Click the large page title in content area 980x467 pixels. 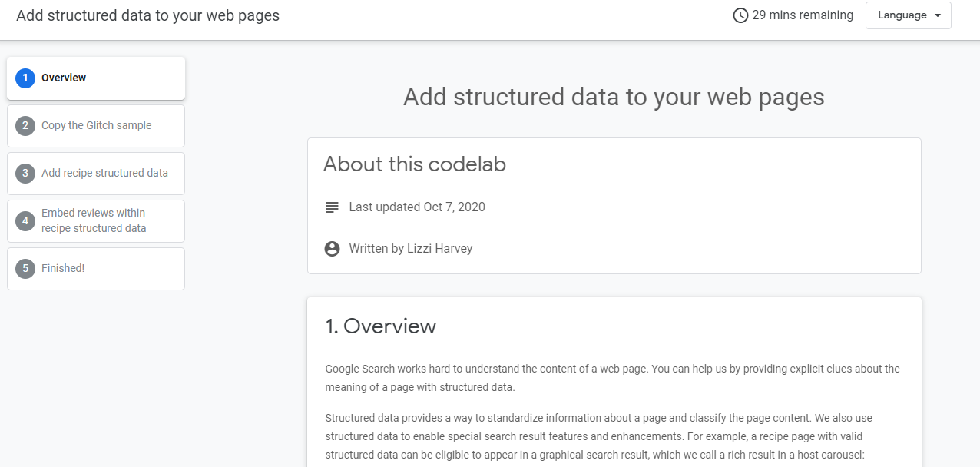[614, 97]
